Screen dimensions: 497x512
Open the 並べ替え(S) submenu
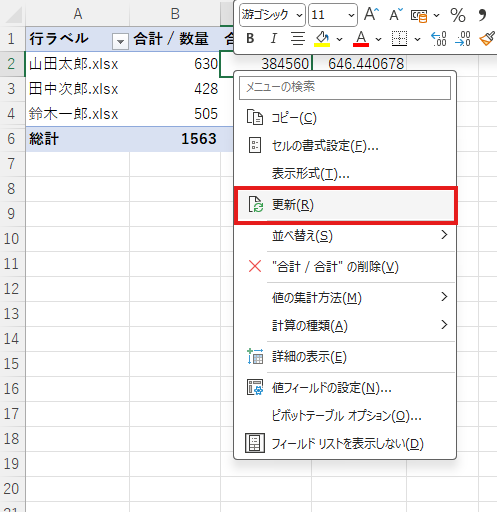click(345, 236)
